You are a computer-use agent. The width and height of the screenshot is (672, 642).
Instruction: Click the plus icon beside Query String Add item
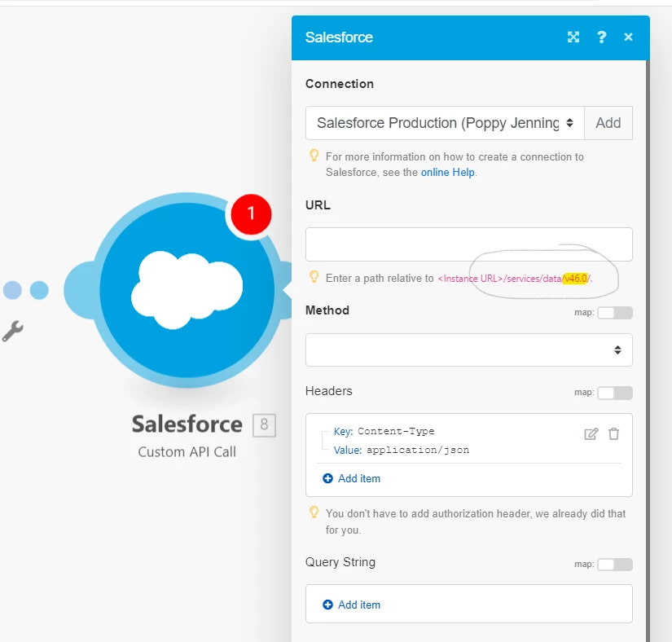click(x=327, y=605)
